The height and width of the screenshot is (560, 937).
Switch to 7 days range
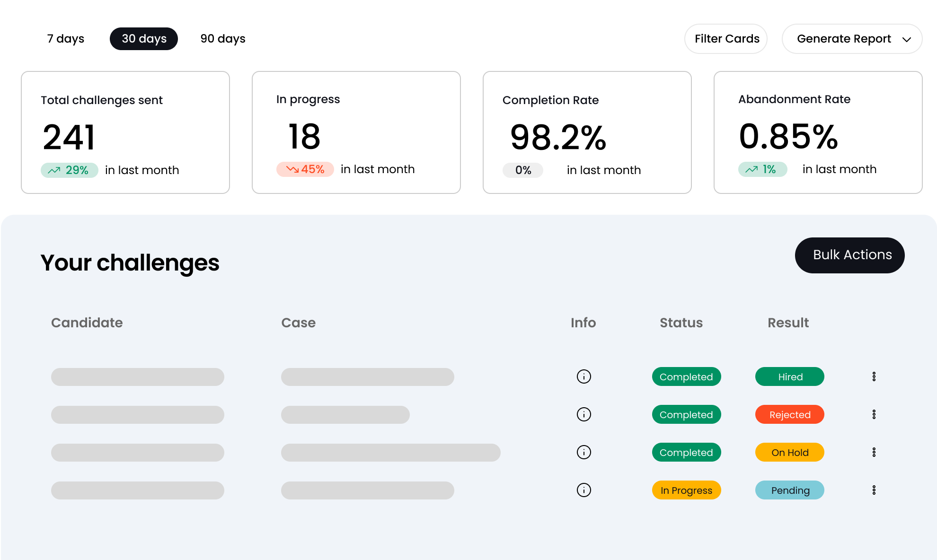tap(66, 39)
